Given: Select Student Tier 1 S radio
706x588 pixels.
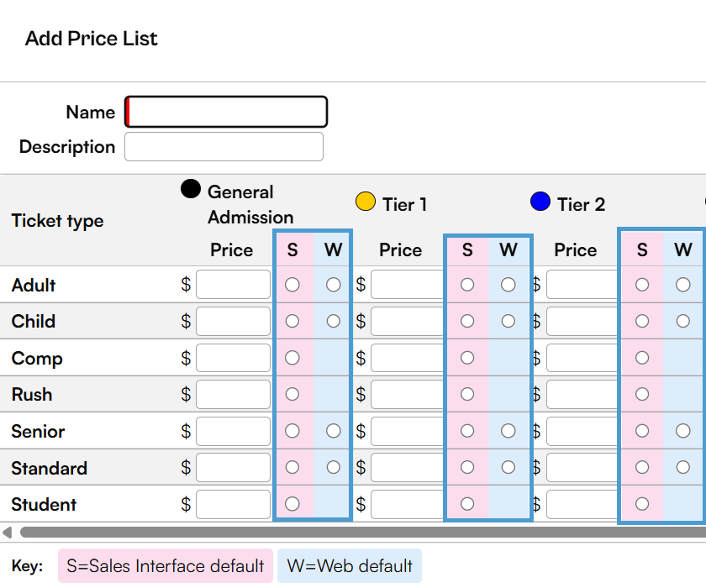Looking at the screenshot, I should point(467,504).
